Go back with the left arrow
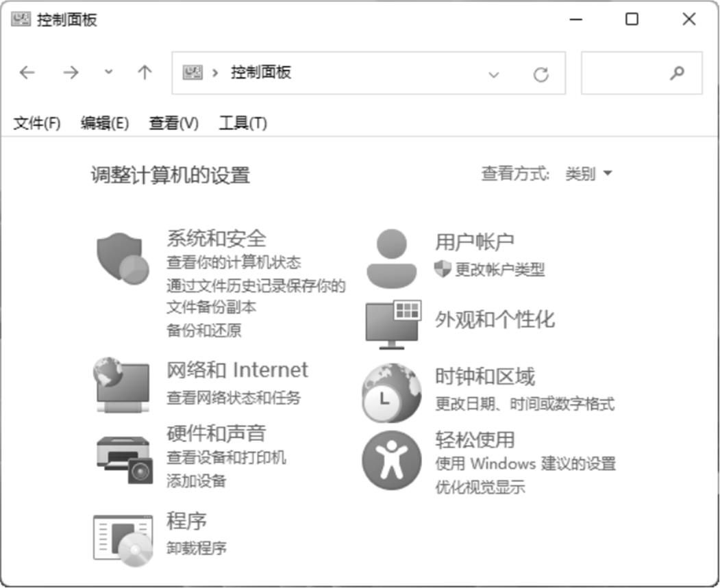This screenshot has height=588, width=720. [x=27, y=73]
